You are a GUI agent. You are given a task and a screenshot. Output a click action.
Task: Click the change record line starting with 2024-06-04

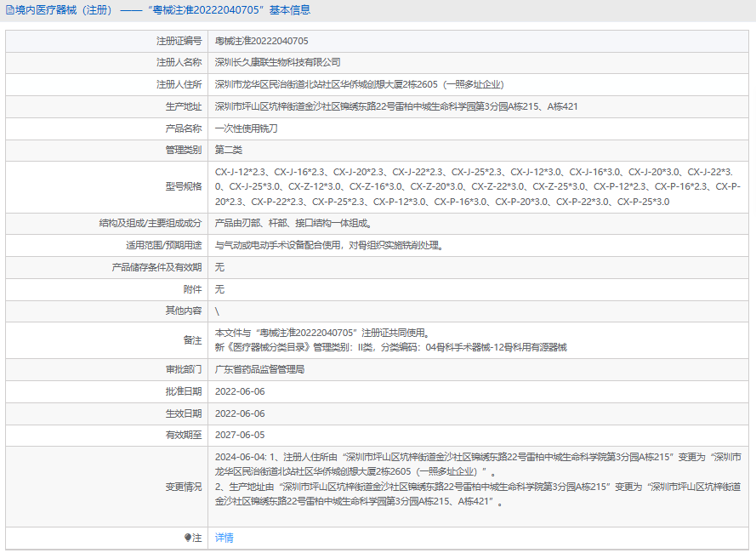(x=478, y=465)
